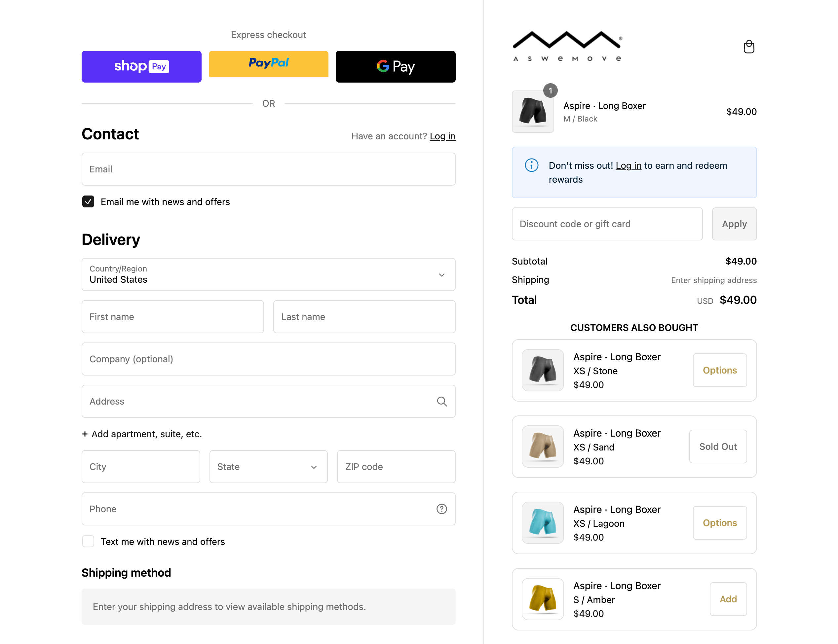
Task: Open Options for XS / Stone boxer
Action: [719, 370]
